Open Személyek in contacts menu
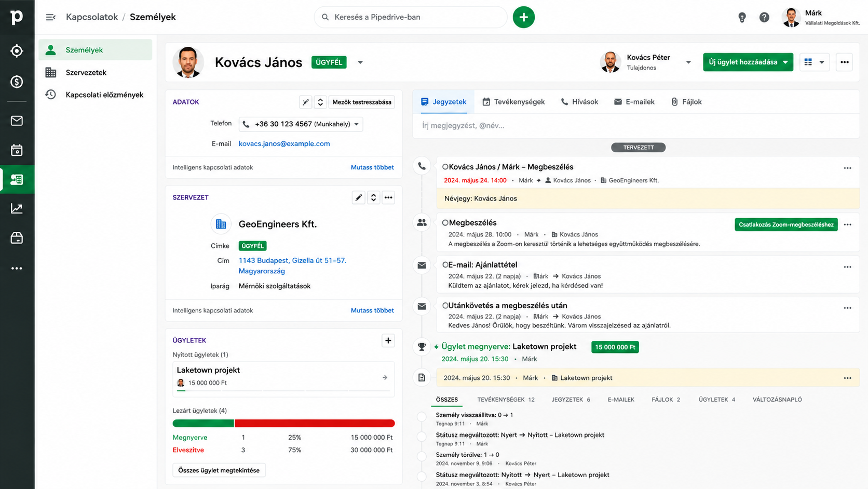This screenshot has width=868, height=489. pyautogui.click(x=96, y=50)
